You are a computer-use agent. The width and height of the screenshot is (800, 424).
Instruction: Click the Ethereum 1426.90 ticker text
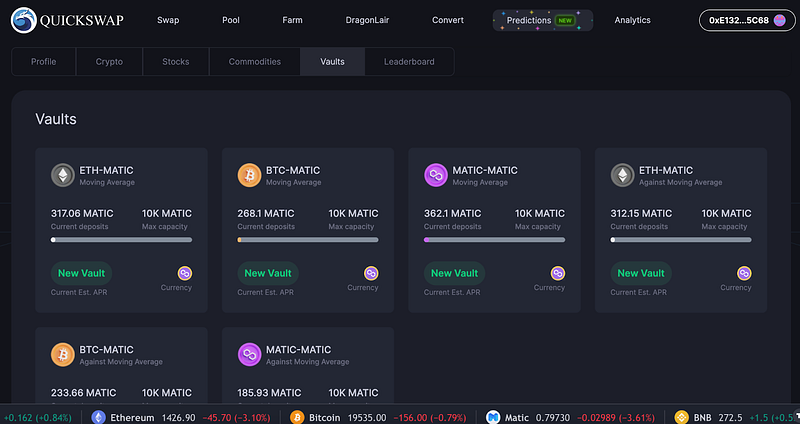(153, 418)
